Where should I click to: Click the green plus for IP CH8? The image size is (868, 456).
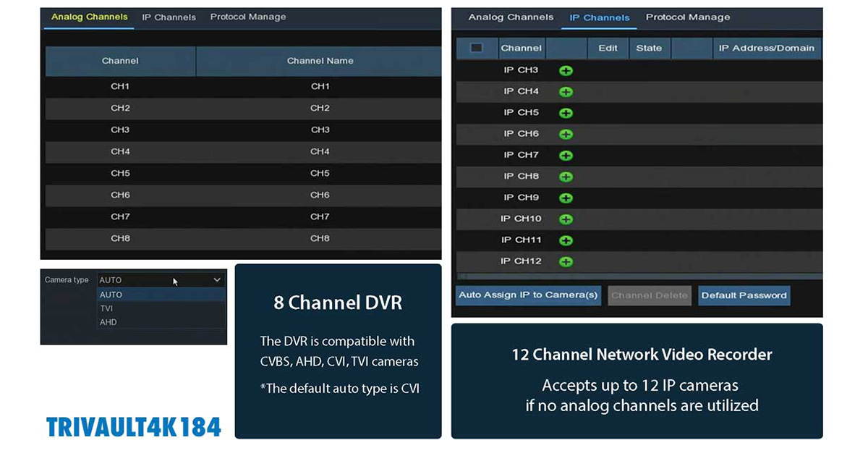pyautogui.click(x=566, y=177)
